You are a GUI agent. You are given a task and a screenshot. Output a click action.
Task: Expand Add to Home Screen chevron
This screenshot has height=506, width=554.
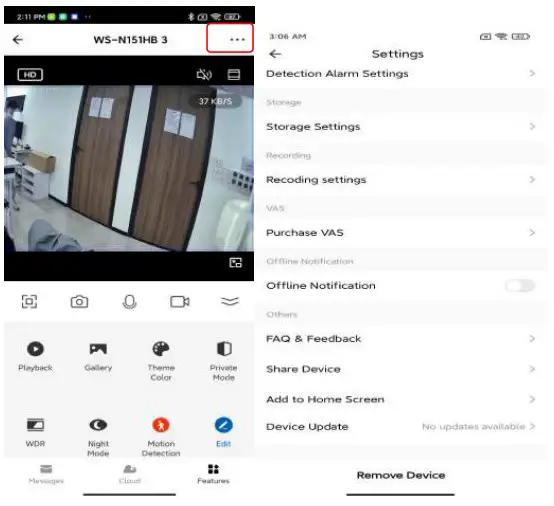(532, 399)
